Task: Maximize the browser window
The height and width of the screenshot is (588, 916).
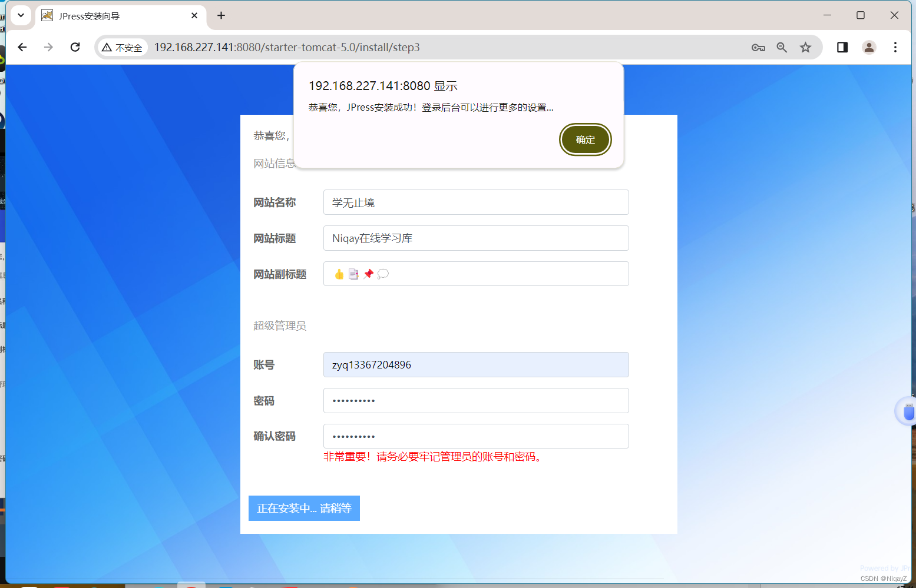Action: 861,15
